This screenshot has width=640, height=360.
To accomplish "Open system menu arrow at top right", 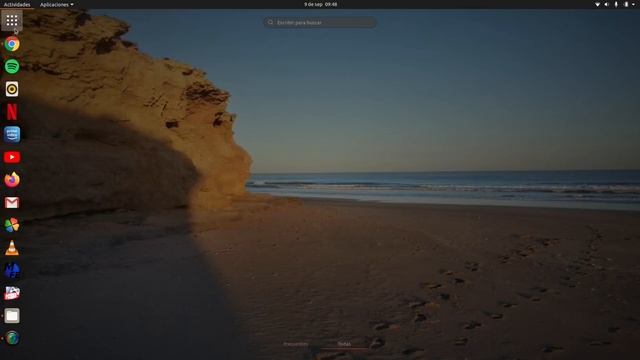I will click(634, 4).
